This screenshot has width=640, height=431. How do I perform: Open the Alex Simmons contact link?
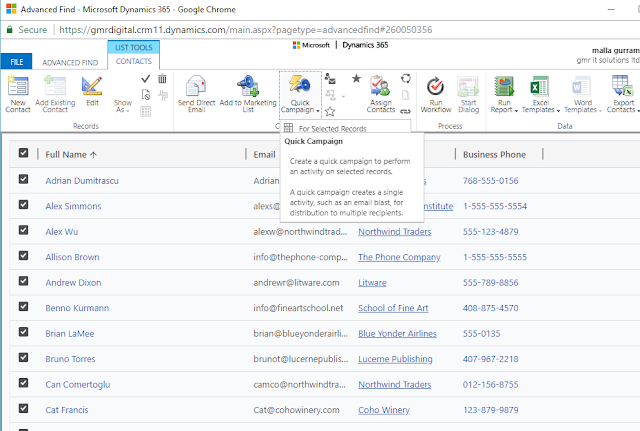(x=73, y=206)
